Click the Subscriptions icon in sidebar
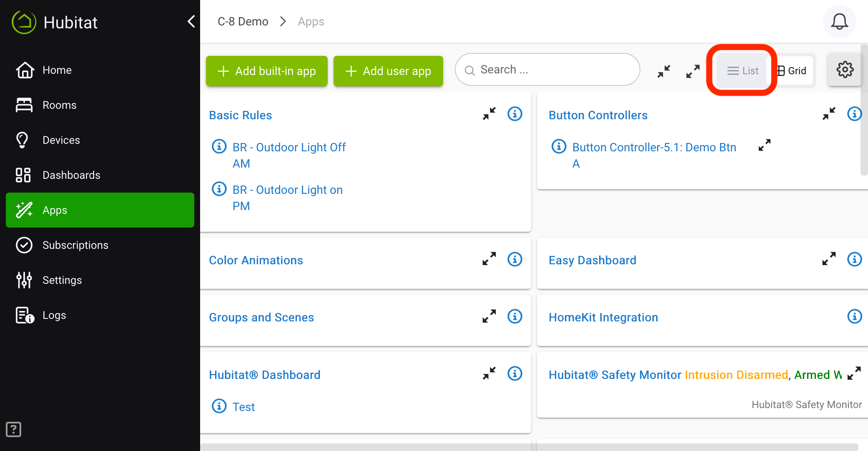 pos(23,245)
